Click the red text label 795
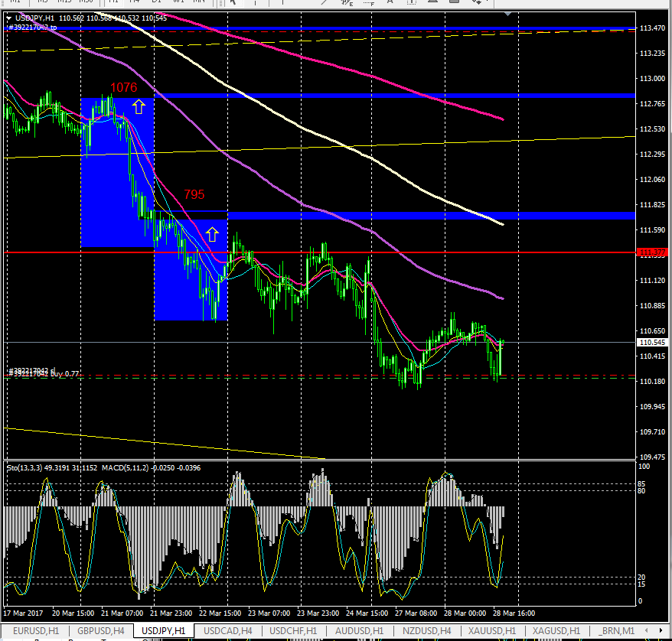This screenshot has height=641, width=672. point(194,194)
